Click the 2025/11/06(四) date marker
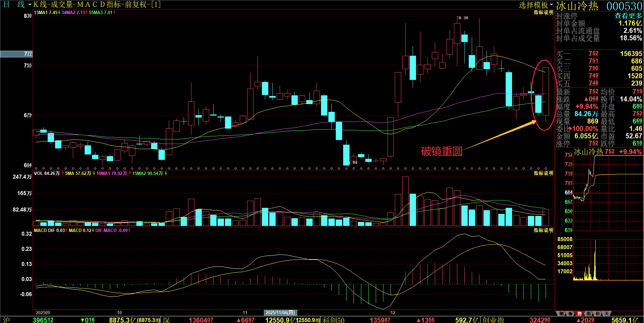The image size is (644, 323). click(x=280, y=313)
